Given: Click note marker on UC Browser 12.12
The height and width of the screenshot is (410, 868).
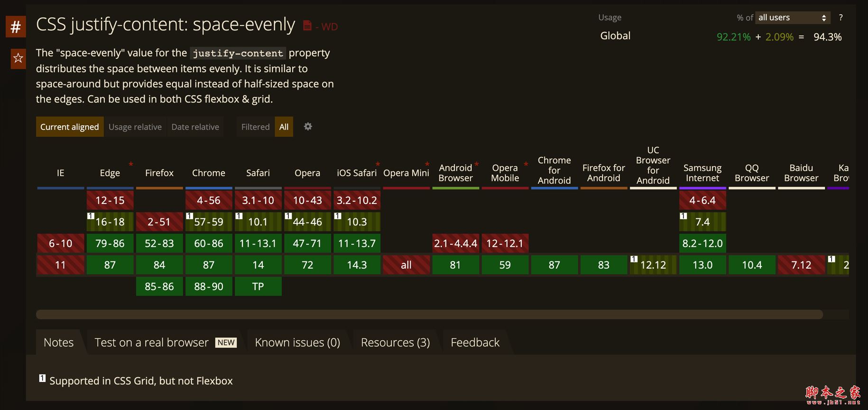Looking at the screenshot, I should [634, 259].
